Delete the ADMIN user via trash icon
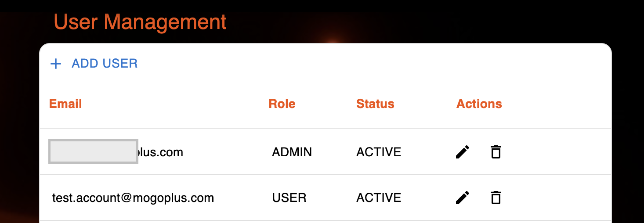Viewport: 644px width, 223px height. [496, 152]
